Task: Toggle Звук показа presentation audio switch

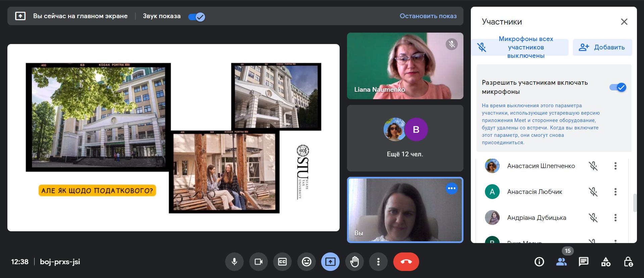Action: pos(197,17)
